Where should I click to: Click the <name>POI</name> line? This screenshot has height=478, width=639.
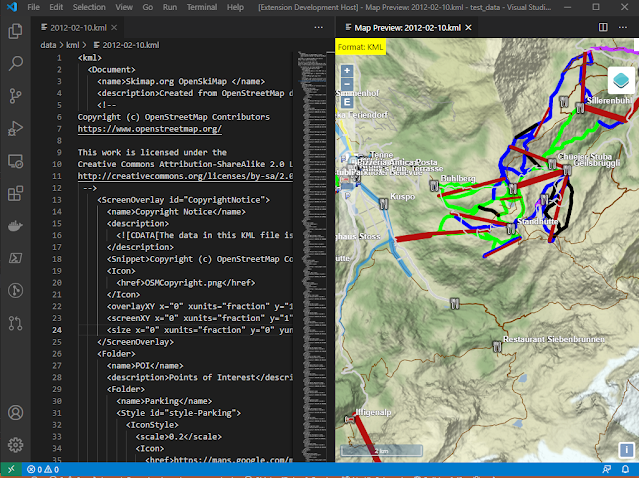pos(145,366)
